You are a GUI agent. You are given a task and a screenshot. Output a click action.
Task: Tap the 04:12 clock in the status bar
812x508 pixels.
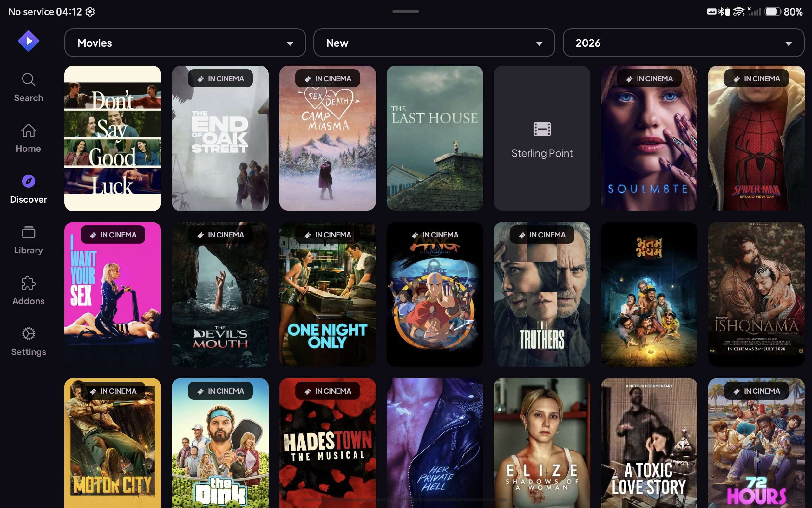pyautogui.click(x=69, y=12)
